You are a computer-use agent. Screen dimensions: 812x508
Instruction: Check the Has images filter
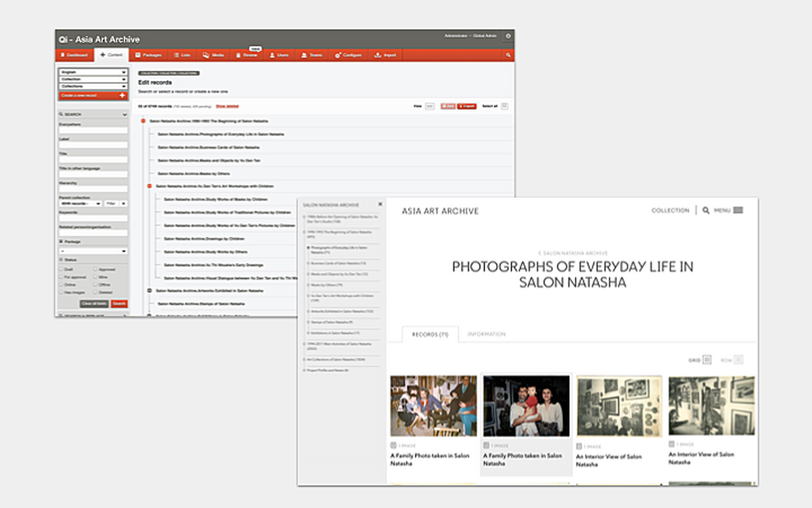[62, 291]
